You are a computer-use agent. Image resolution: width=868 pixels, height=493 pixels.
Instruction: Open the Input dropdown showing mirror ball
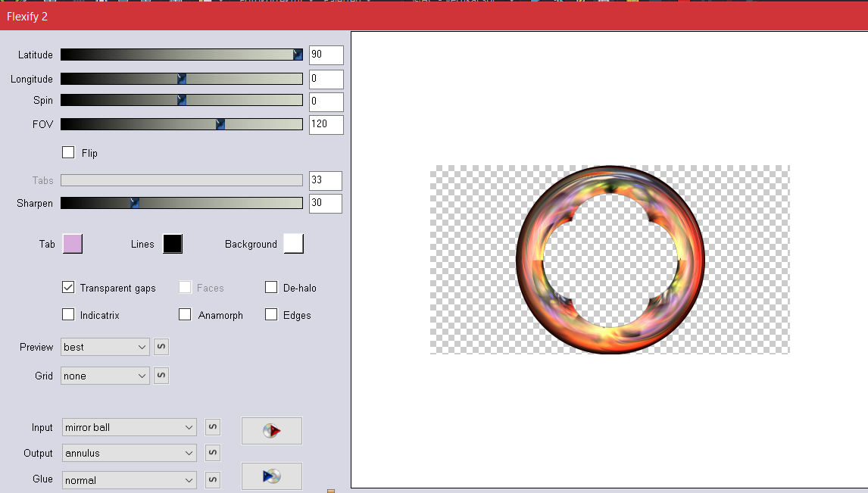click(x=130, y=427)
